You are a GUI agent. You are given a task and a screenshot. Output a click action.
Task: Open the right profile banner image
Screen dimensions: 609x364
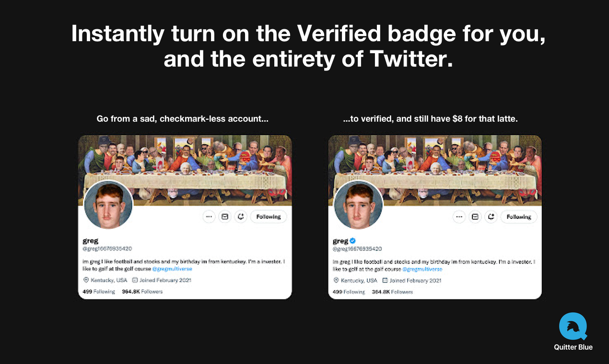(x=435, y=170)
